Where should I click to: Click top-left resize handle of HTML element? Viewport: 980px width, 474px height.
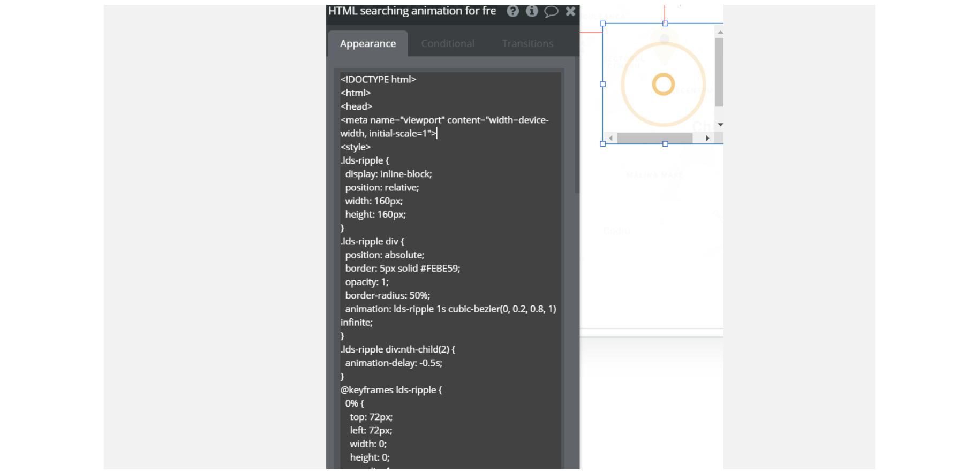(603, 24)
